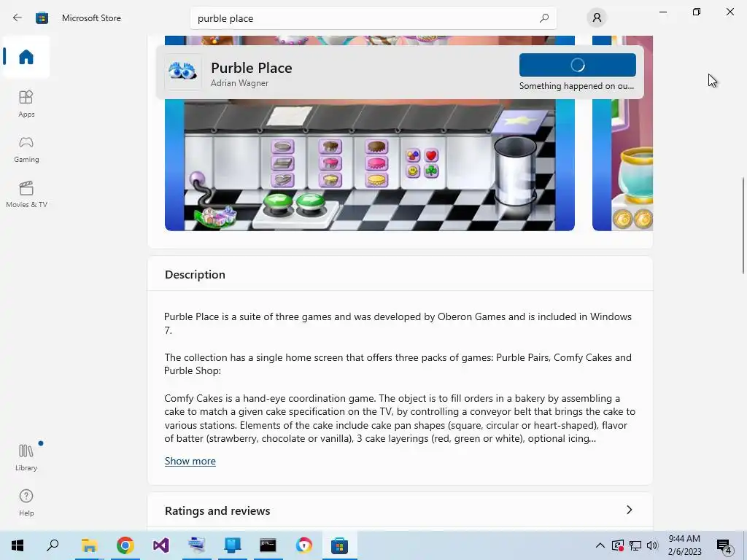This screenshot has width=747, height=560.
Task: Click the Microsoft Store logo icon
Action: point(42,18)
